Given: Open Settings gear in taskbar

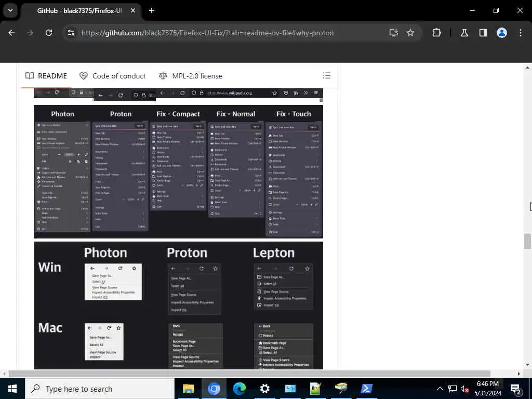Looking at the screenshot, I should (x=264, y=389).
